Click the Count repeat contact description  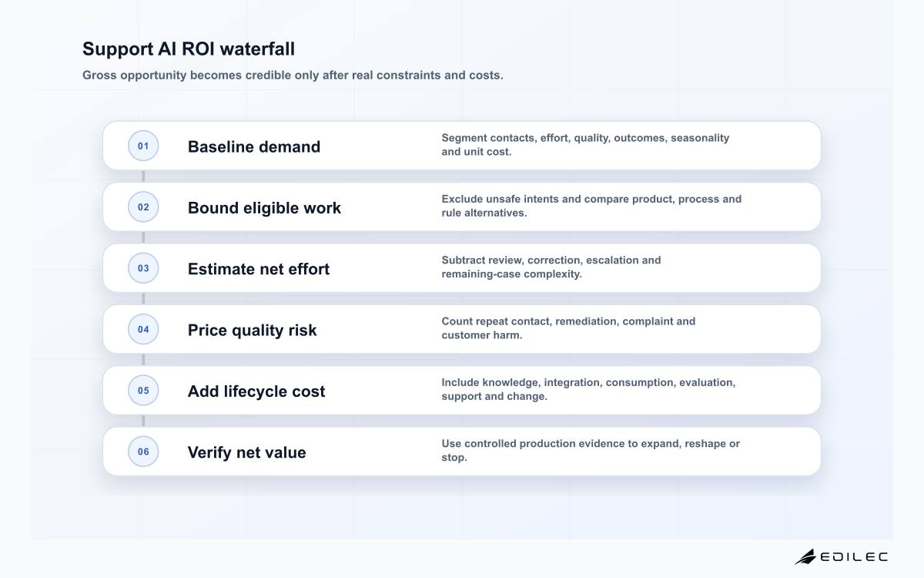[x=568, y=328]
